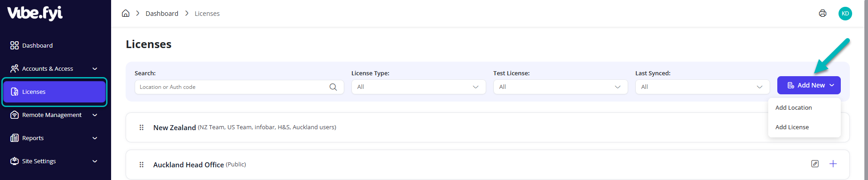Open the Test License dropdown
Screen dimensions: 868x180
(561, 87)
